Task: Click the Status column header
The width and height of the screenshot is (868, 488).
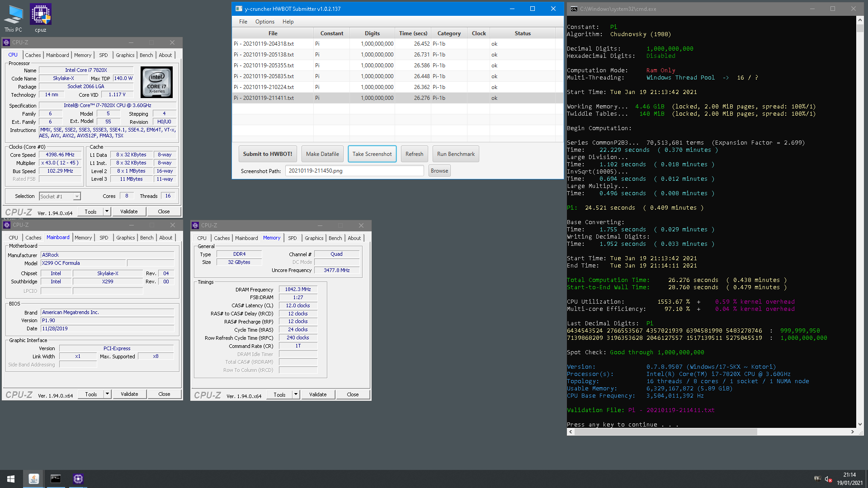Action: (x=523, y=33)
